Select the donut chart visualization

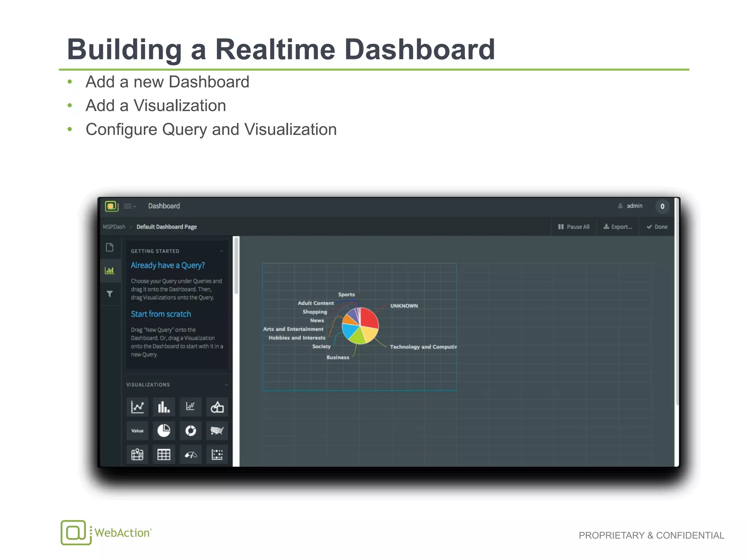(x=190, y=431)
